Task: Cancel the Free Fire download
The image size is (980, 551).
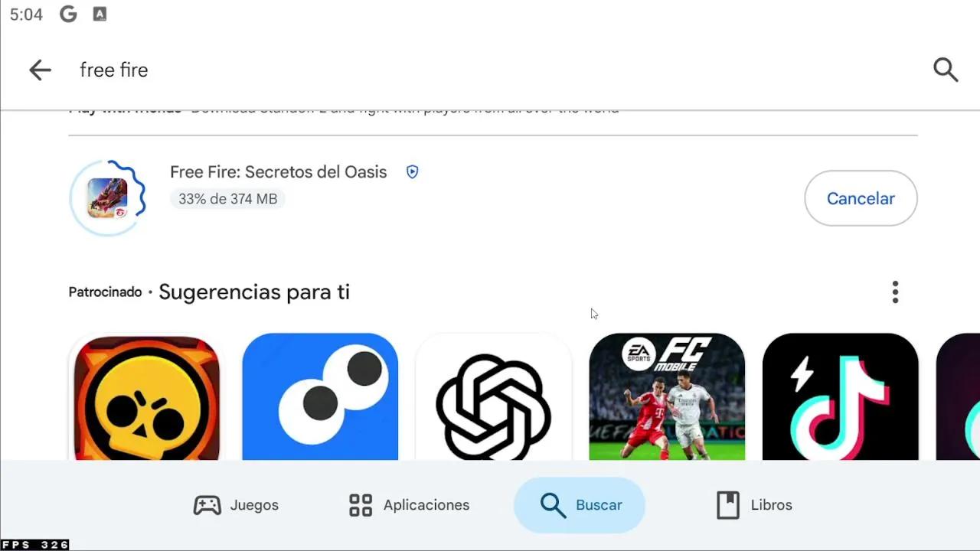Action: click(x=861, y=198)
